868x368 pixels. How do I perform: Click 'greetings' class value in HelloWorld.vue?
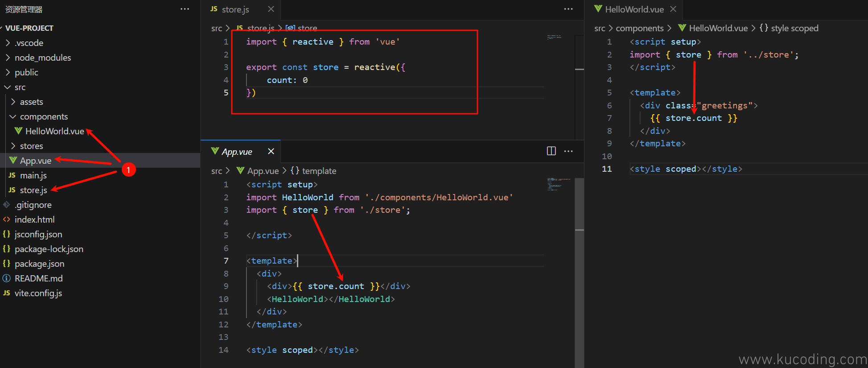click(x=724, y=105)
